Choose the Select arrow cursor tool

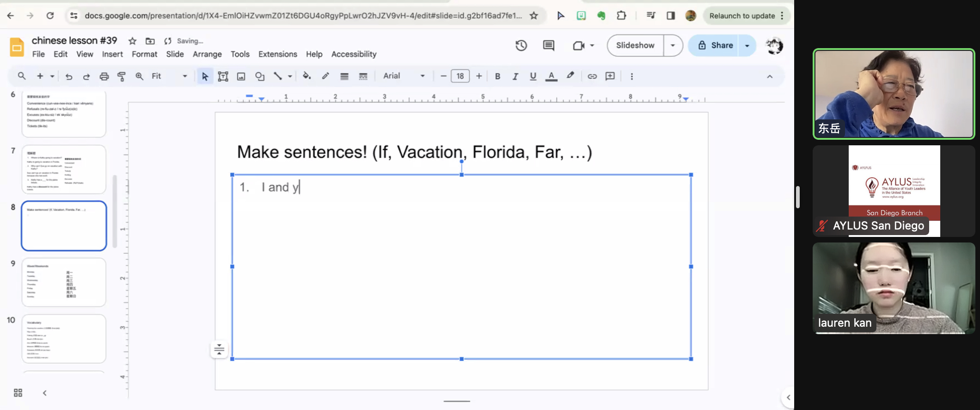click(205, 76)
